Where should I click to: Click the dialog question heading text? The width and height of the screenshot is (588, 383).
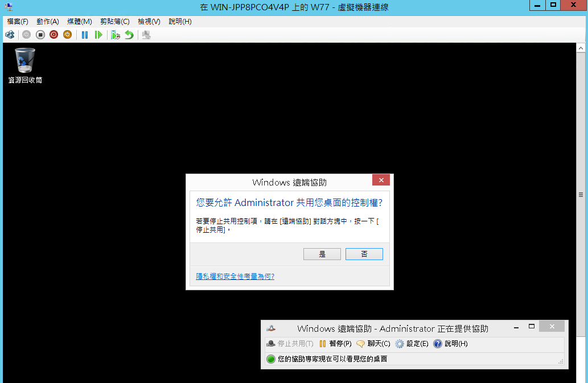pos(289,203)
